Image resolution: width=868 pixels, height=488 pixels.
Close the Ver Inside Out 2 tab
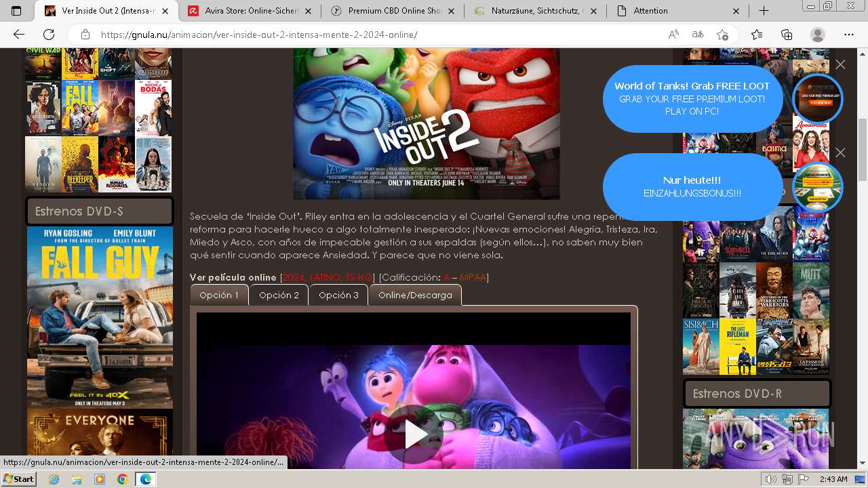click(165, 11)
